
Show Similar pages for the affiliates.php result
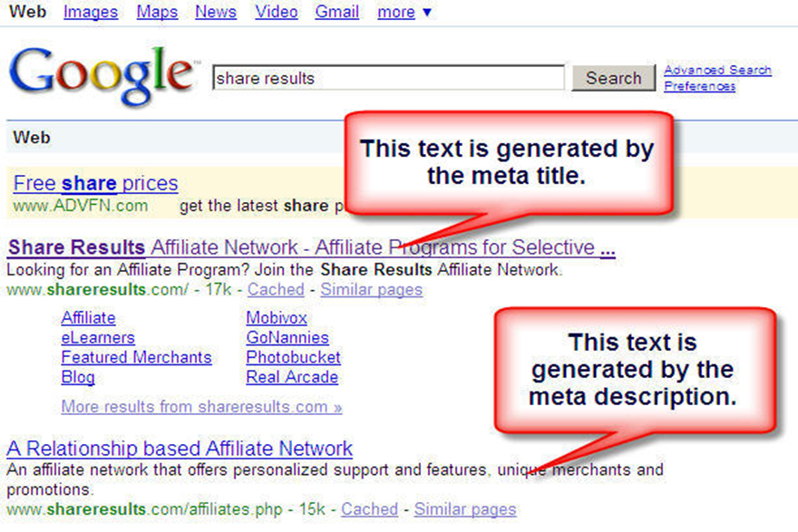tap(465, 509)
